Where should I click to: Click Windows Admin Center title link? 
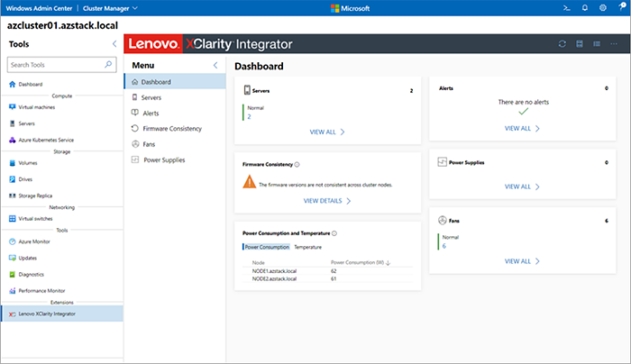pyautogui.click(x=39, y=8)
